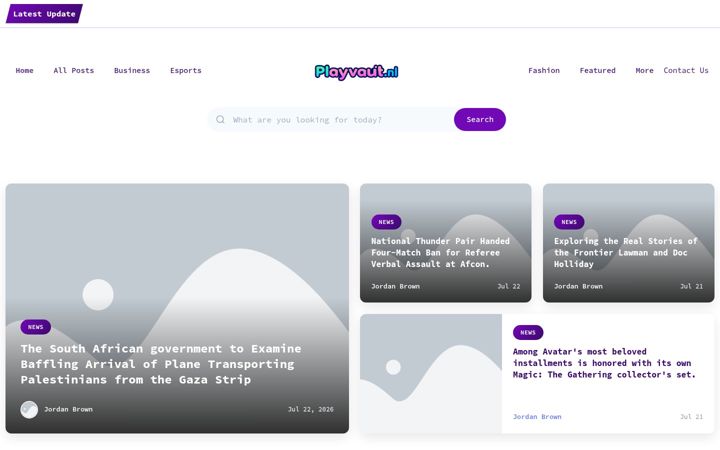
Task: Click NEWS tag on Frontier Lawman card
Action: [569, 222]
